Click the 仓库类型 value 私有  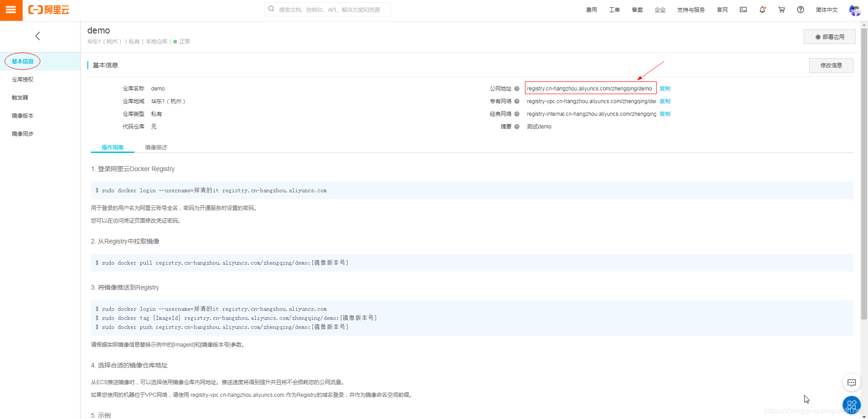pos(157,114)
